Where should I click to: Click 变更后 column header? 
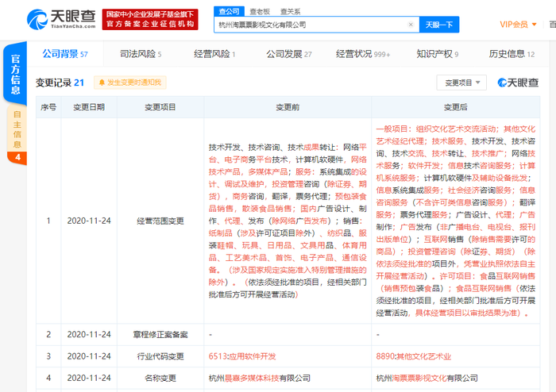pyautogui.click(x=456, y=107)
